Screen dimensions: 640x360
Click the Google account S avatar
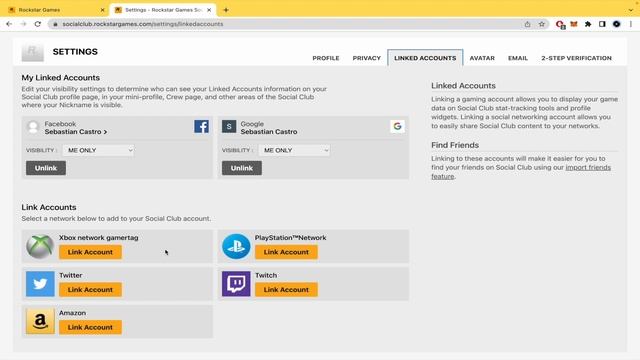229,127
